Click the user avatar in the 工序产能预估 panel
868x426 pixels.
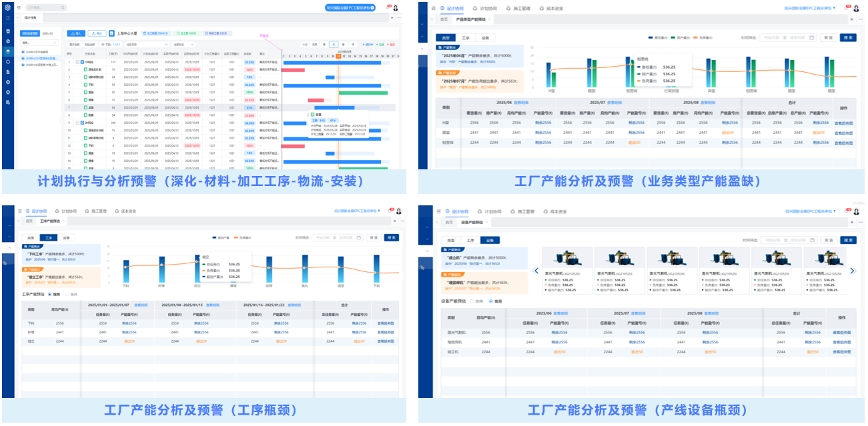coord(398,212)
